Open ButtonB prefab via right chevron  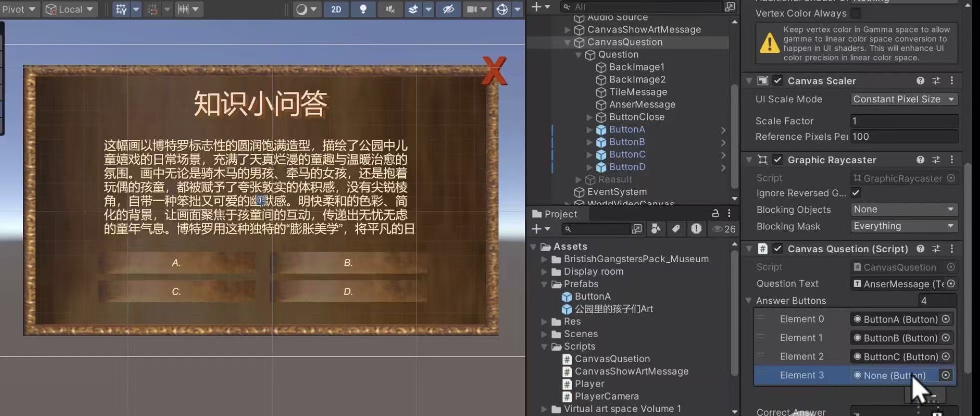(x=723, y=143)
